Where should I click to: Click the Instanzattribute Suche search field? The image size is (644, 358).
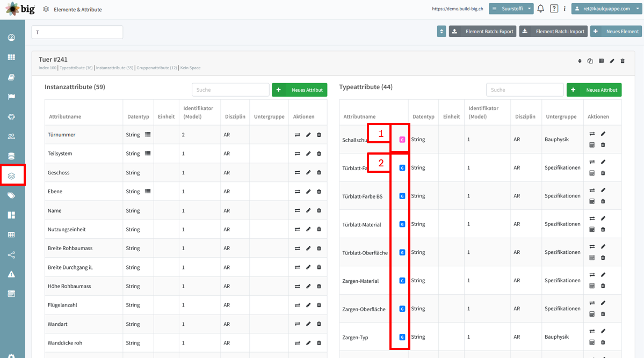[x=230, y=90]
